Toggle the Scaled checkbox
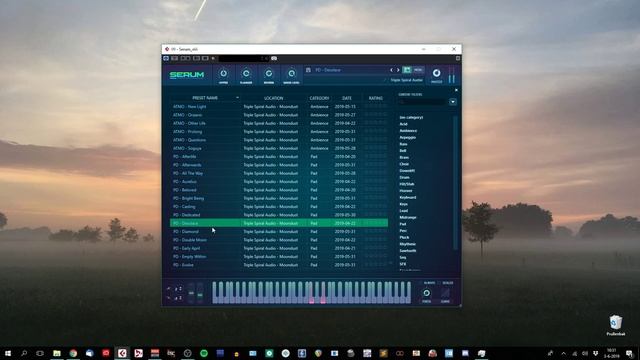Viewport: 640px width, 360px height. (x=439, y=283)
